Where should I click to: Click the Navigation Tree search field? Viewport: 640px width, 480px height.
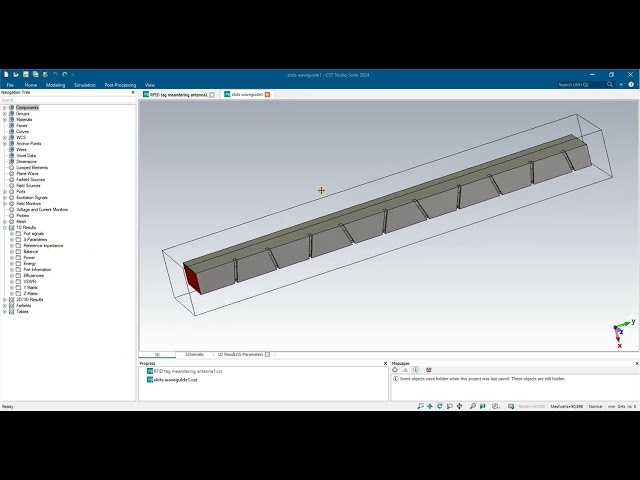point(68,100)
